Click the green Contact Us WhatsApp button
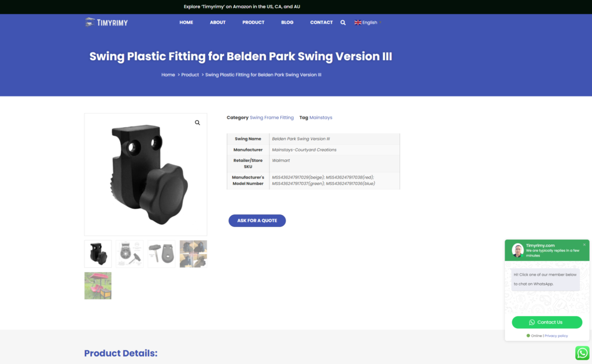The width and height of the screenshot is (592, 364). coord(547,322)
